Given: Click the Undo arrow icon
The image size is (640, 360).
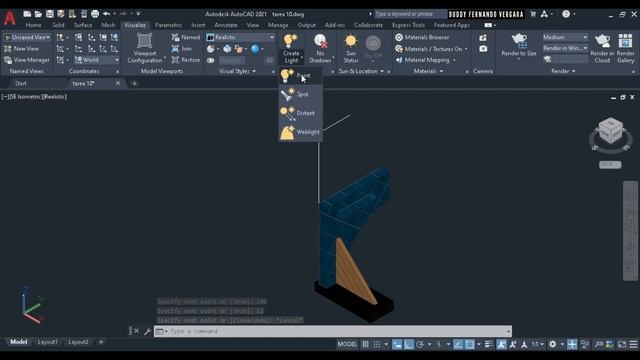Looking at the screenshot, I should click(106, 14).
